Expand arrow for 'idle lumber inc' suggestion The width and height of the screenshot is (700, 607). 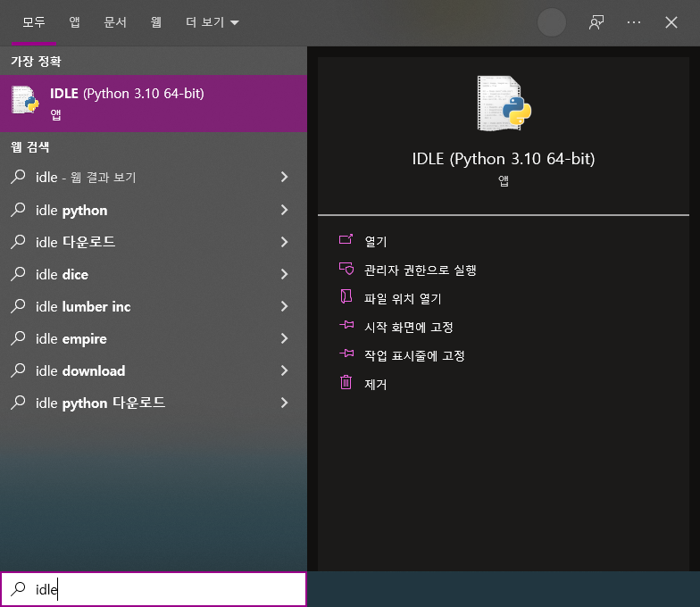284,306
